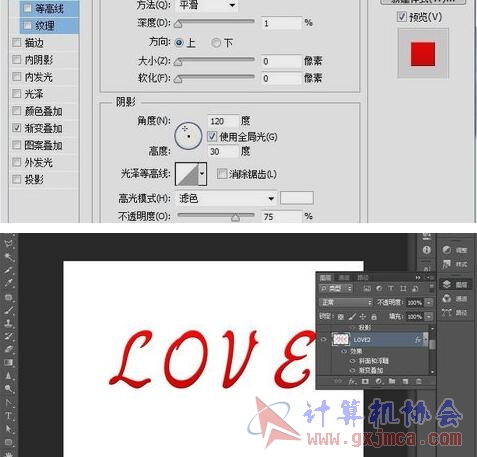477x457 pixels.
Task: Toggle 使用全局光 global light checkbox
Action: tap(212, 137)
